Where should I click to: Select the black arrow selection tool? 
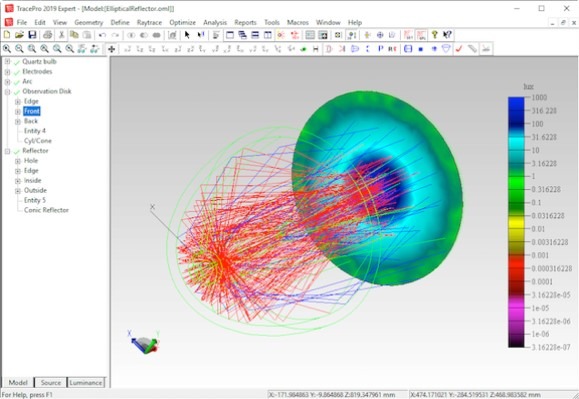point(187,35)
